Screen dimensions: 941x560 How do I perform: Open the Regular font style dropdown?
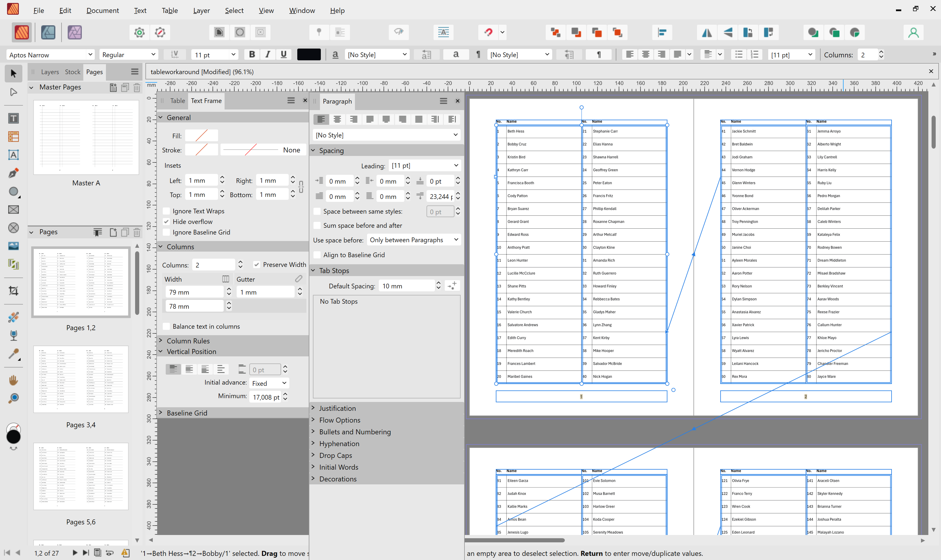(128, 55)
